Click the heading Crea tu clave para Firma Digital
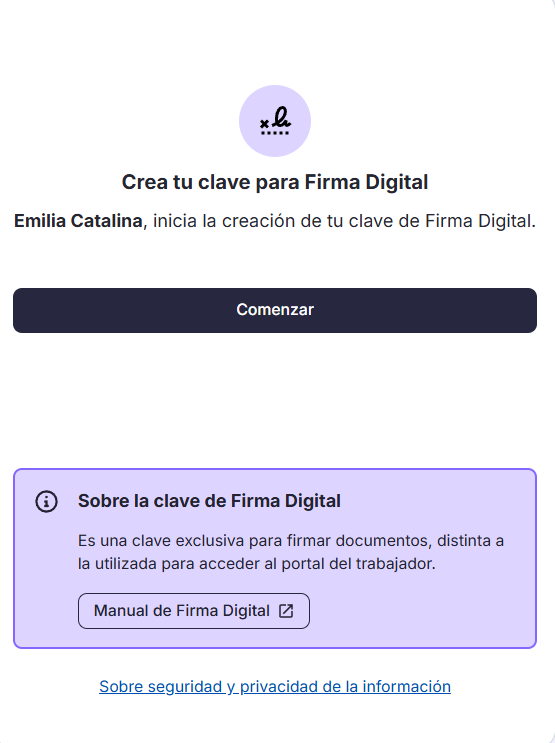Image resolution: width=555 pixels, height=743 pixels. coord(275,182)
